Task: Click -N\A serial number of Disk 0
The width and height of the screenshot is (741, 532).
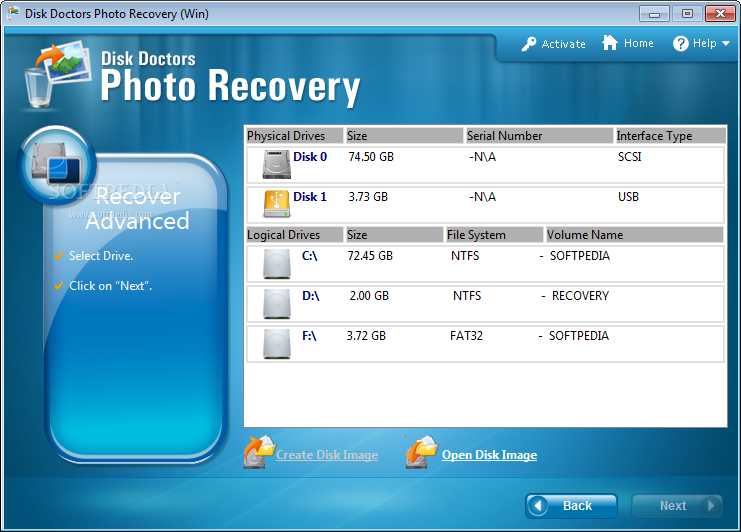Action: (x=482, y=157)
